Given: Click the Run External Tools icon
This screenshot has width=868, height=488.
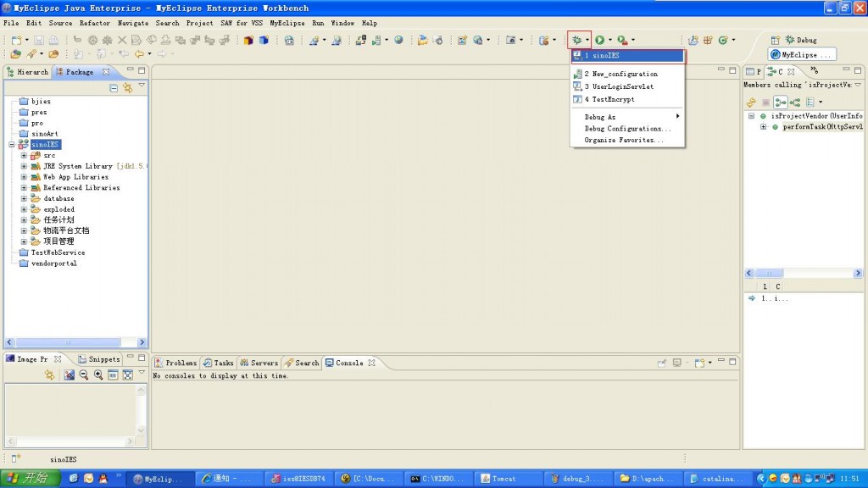Looking at the screenshot, I should [622, 40].
